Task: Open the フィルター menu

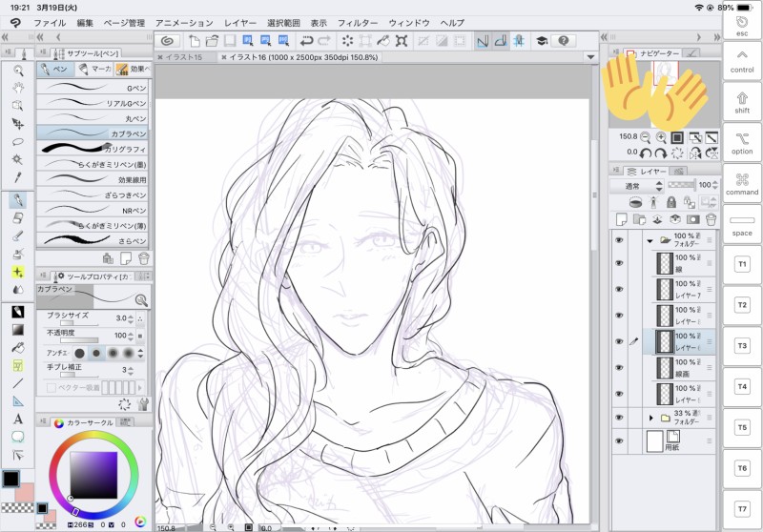Action: 358,23
